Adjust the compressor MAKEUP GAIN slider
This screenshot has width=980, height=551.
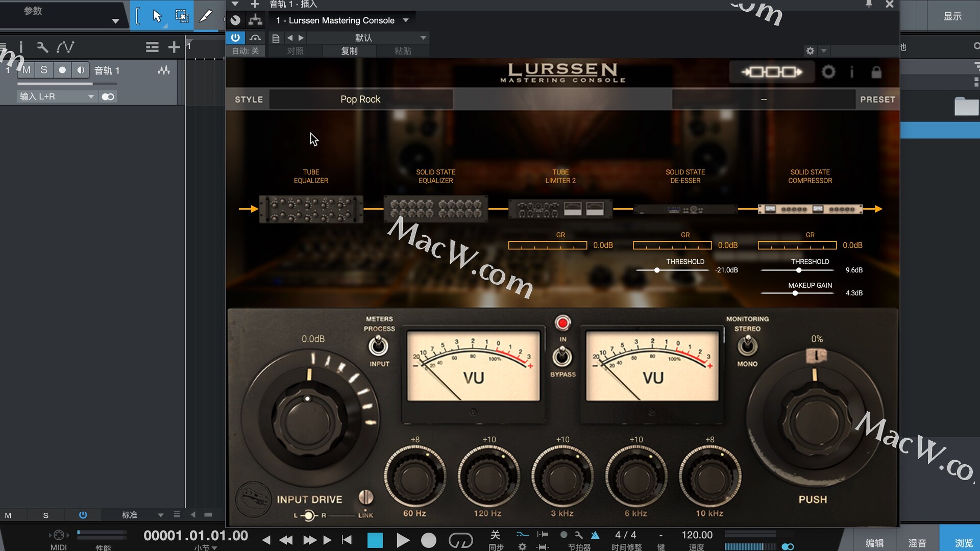point(795,293)
